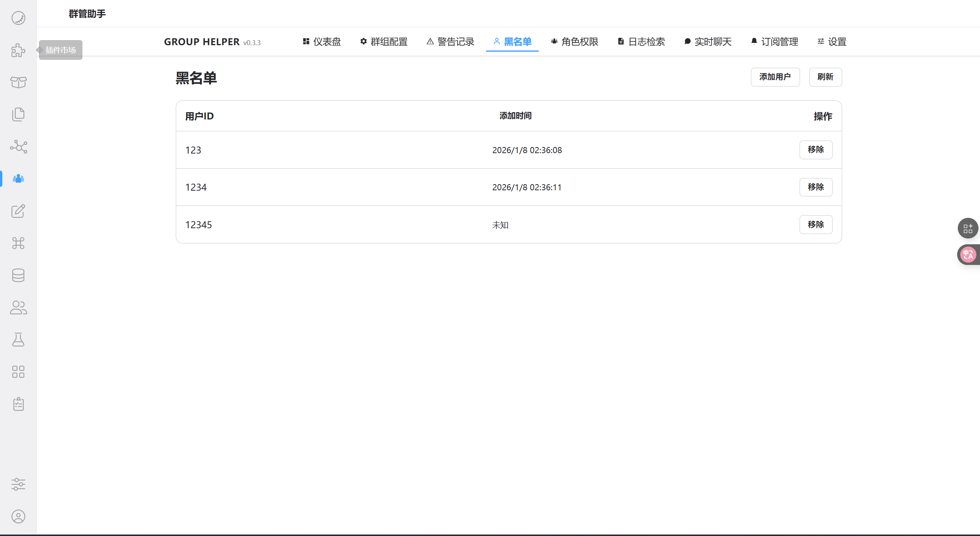
Task: Click the 添加用户 button
Action: pos(775,77)
